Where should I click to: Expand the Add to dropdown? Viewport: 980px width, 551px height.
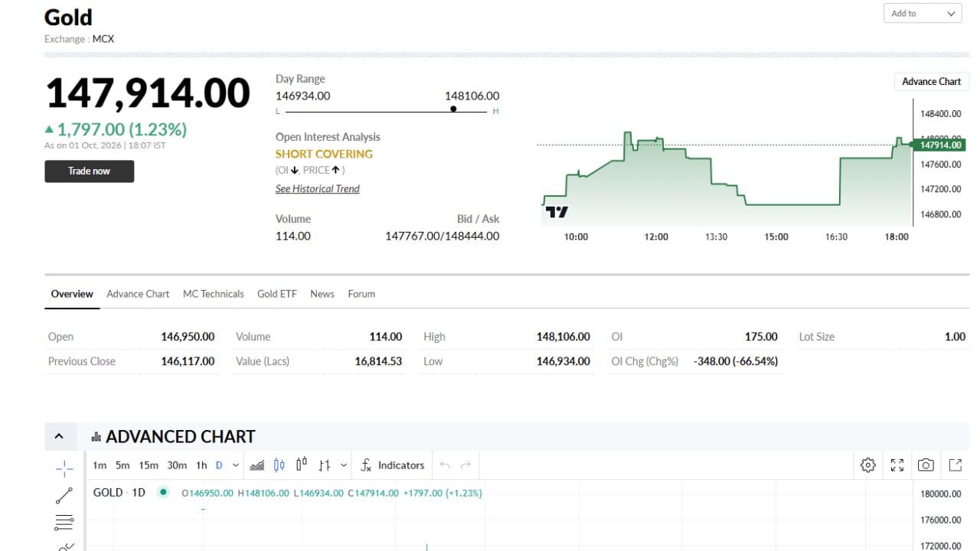[x=923, y=14]
